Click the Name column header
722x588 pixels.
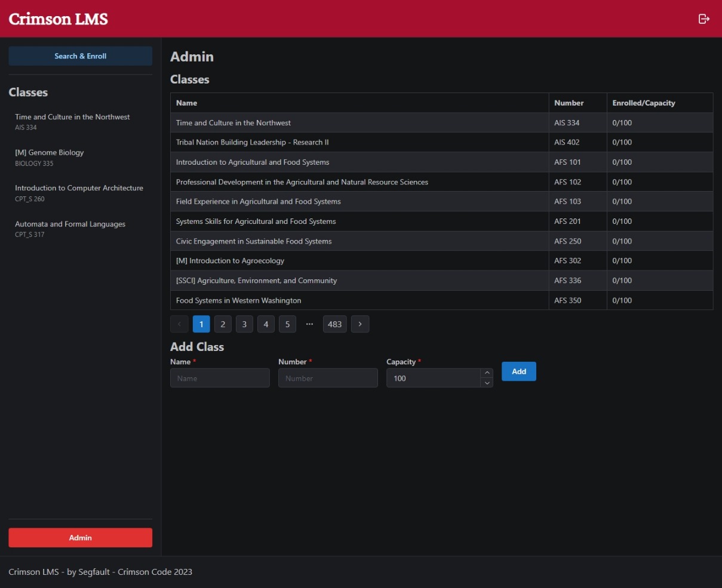360,103
